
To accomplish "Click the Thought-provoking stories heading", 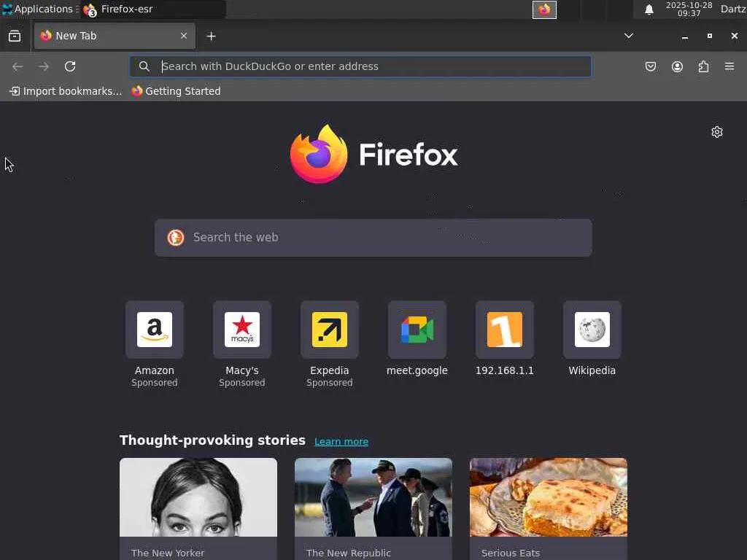I will (x=212, y=440).
